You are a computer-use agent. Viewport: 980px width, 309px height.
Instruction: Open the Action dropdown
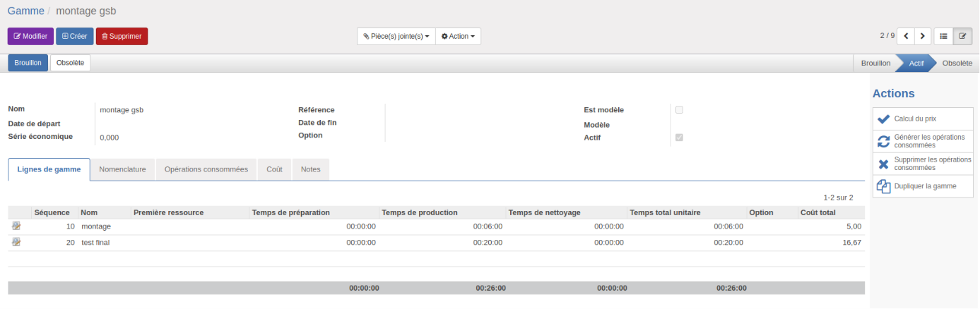(x=458, y=36)
